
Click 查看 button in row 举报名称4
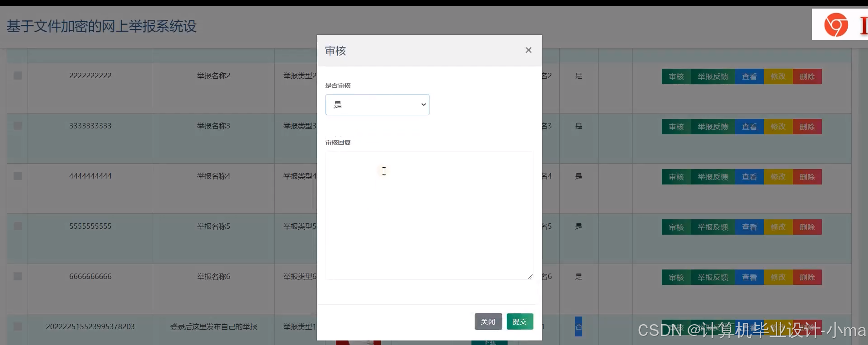(750, 177)
